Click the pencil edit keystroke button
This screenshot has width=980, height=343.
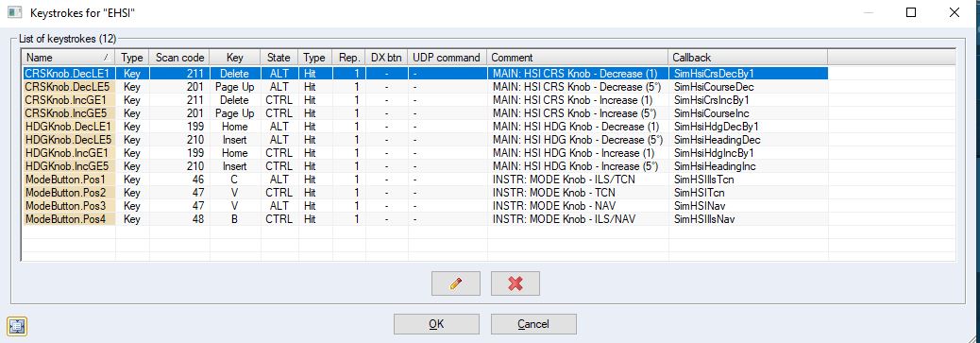(456, 283)
